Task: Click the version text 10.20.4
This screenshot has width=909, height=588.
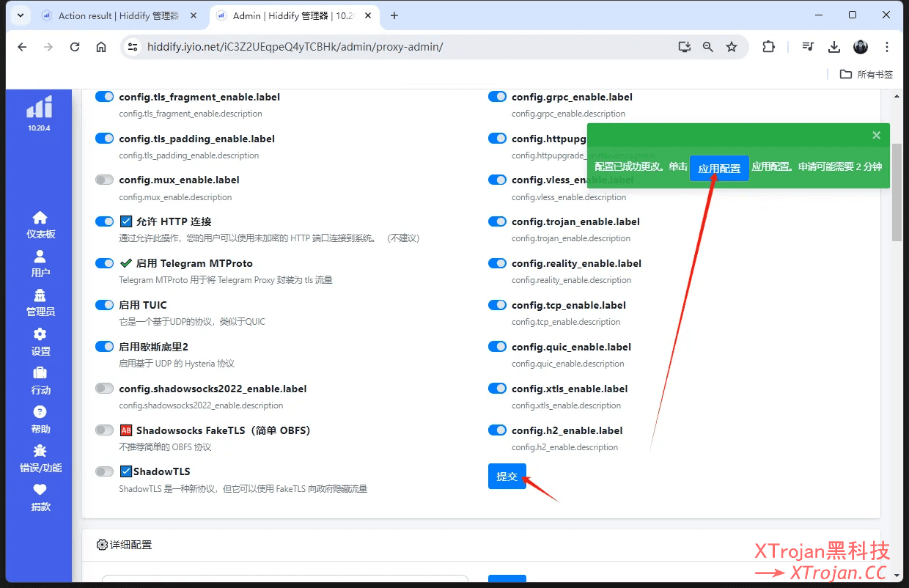Action: (40, 128)
